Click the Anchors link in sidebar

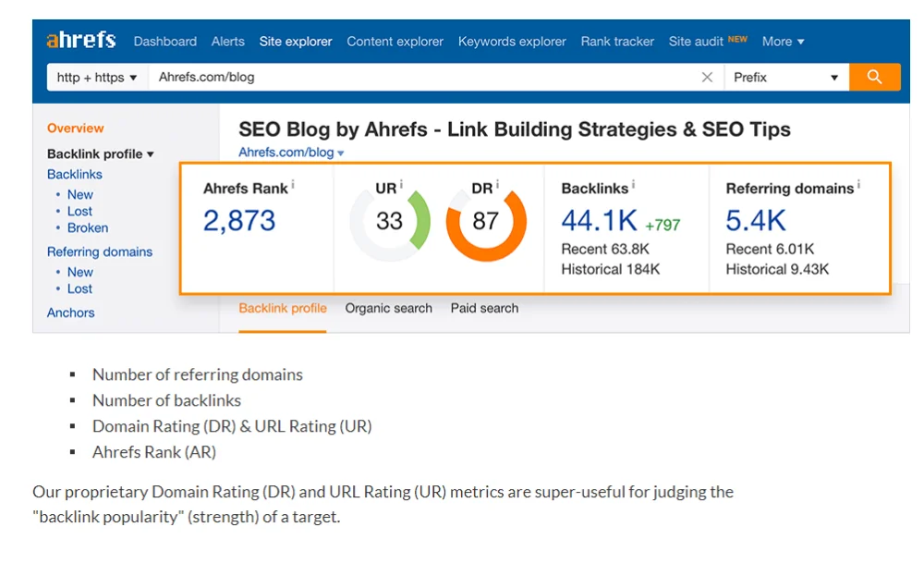[71, 313]
